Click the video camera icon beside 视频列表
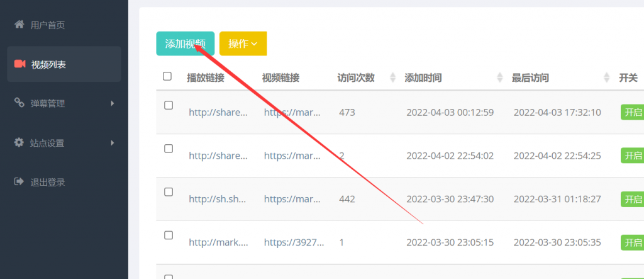 click(x=19, y=64)
